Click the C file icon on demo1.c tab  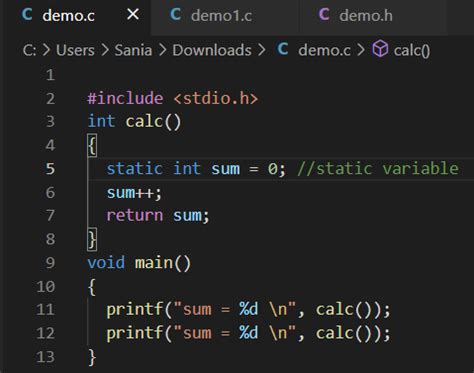pos(175,15)
